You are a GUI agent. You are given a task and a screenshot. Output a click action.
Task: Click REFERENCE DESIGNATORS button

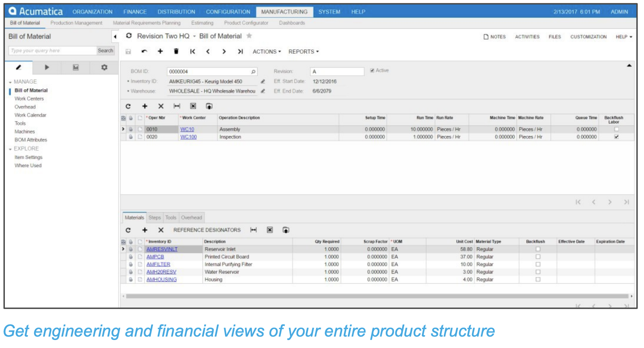point(207,230)
